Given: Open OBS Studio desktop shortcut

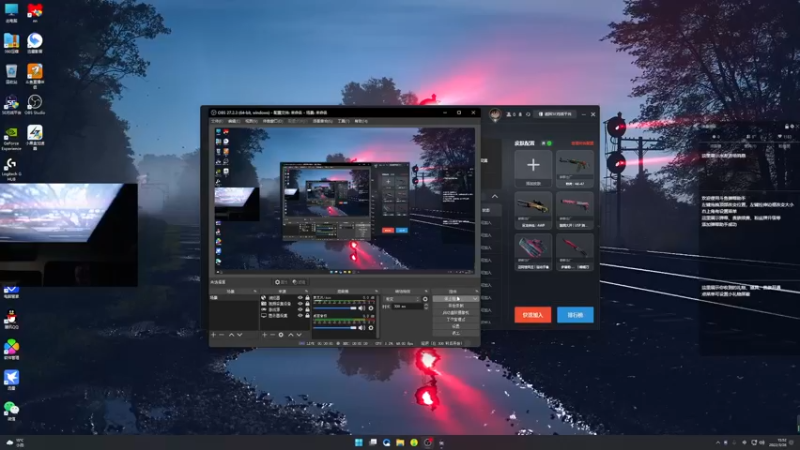Looking at the screenshot, I should pyautogui.click(x=35, y=105).
